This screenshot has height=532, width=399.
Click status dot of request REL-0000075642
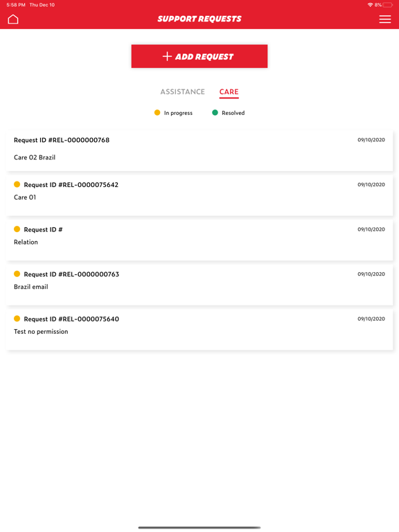17,184
